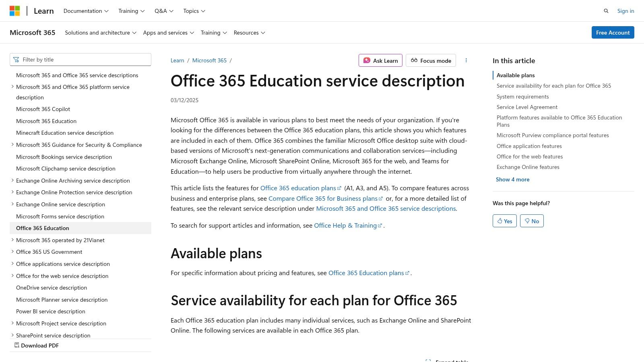Viewport: 644px width, 362px height.
Task: Open Apps and services dropdown
Action: (169, 33)
